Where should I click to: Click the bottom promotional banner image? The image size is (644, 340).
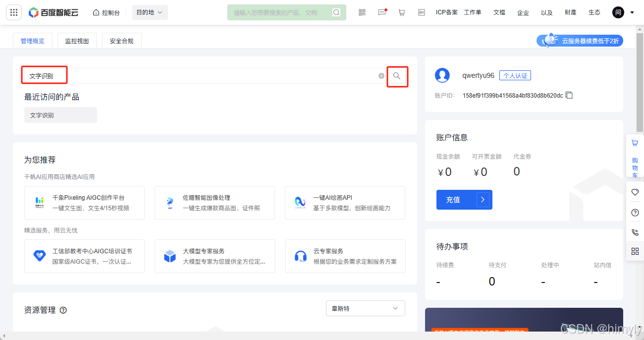524,320
